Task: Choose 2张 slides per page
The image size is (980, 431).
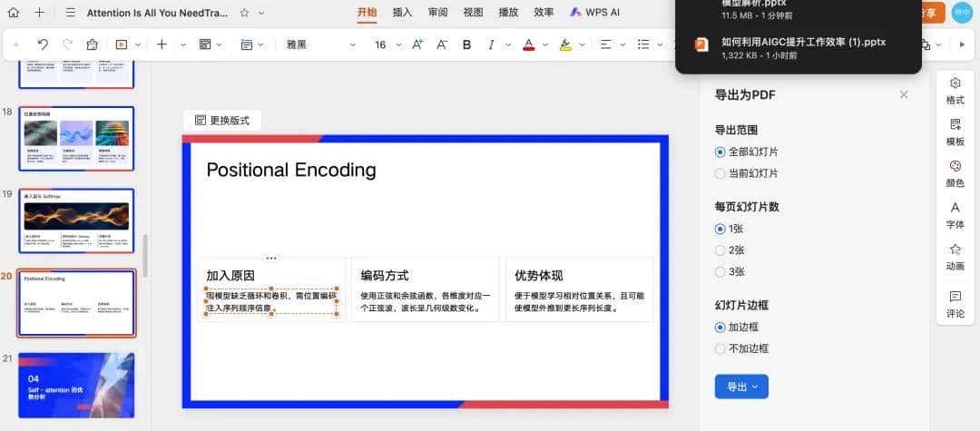Action: pyautogui.click(x=730, y=250)
